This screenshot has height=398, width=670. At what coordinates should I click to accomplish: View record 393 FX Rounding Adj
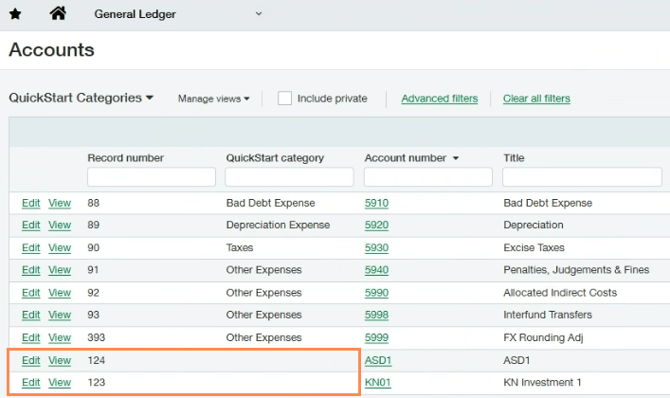[x=59, y=338]
